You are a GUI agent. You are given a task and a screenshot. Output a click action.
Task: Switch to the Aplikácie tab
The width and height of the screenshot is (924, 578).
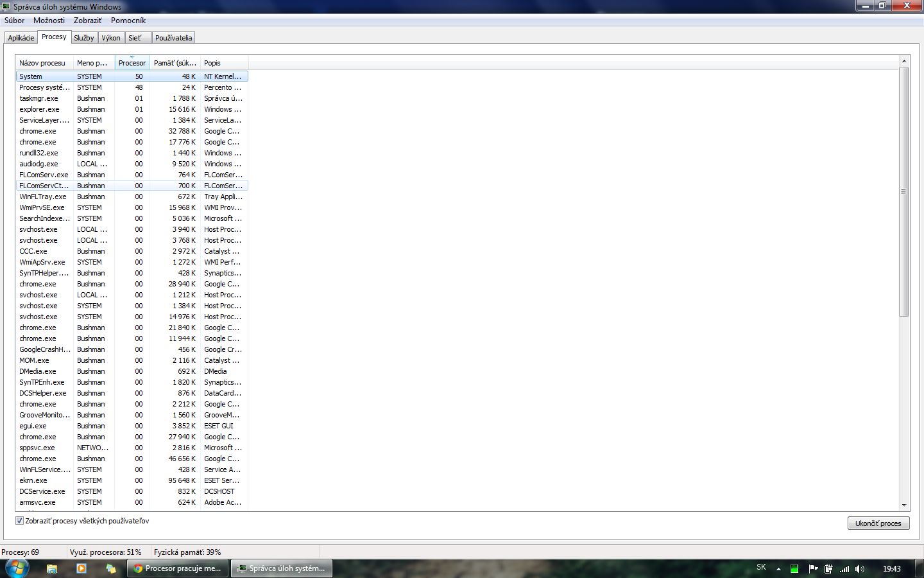[x=21, y=38]
